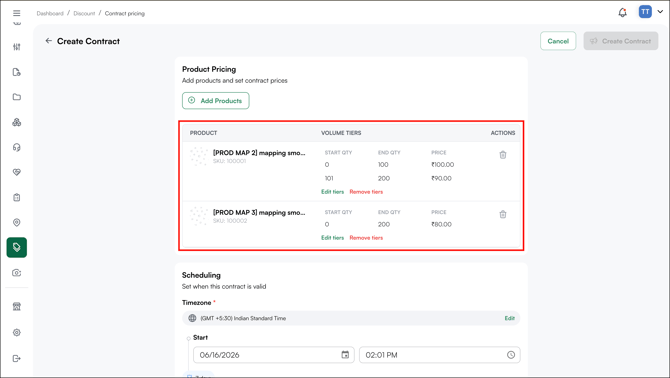Click the PRODUCT column header
The height and width of the screenshot is (378, 670).
(x=203, y=133)
